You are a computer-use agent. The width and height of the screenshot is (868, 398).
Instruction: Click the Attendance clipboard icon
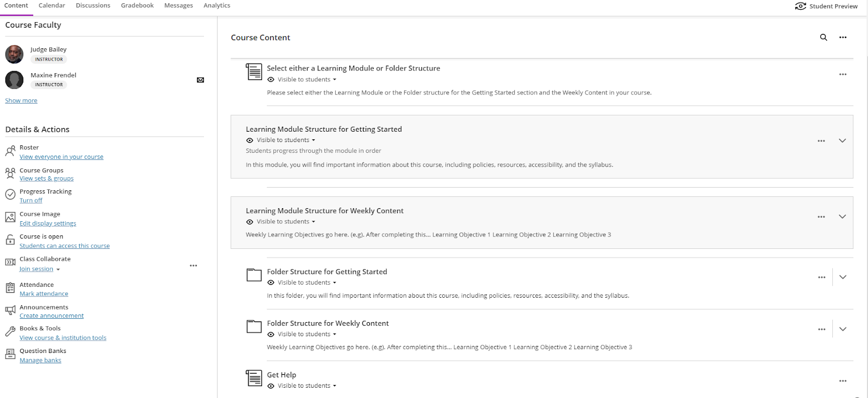tap(10, 288)
